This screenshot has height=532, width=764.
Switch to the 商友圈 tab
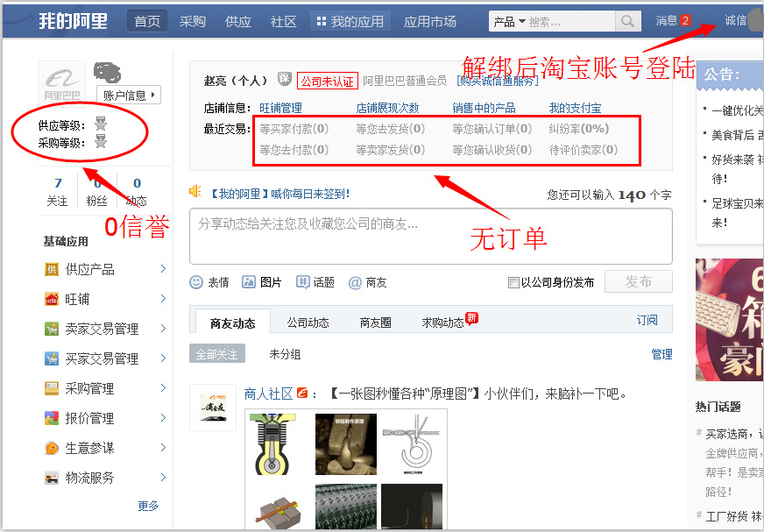375,323
